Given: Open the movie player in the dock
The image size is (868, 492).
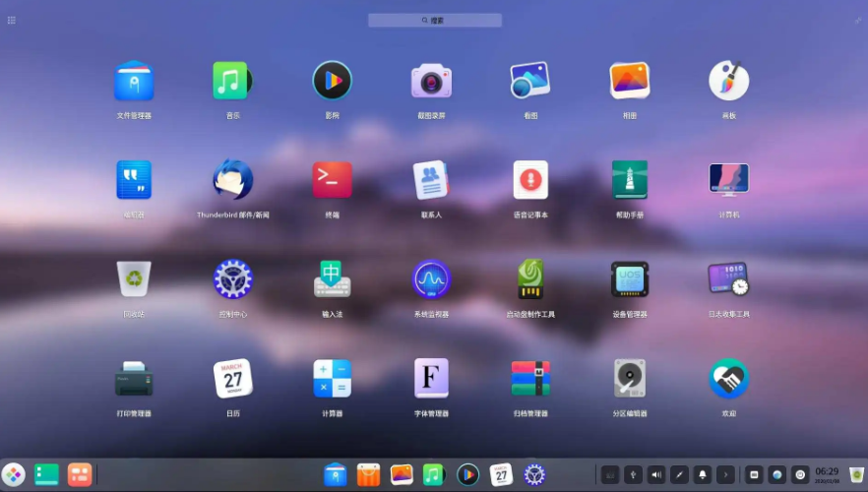Looking at the screenshot, I should pyautogui.click(x=467, y=475).
